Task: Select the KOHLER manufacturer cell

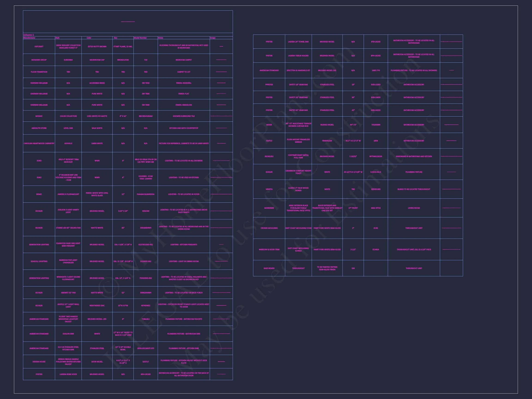Action: 269,172
